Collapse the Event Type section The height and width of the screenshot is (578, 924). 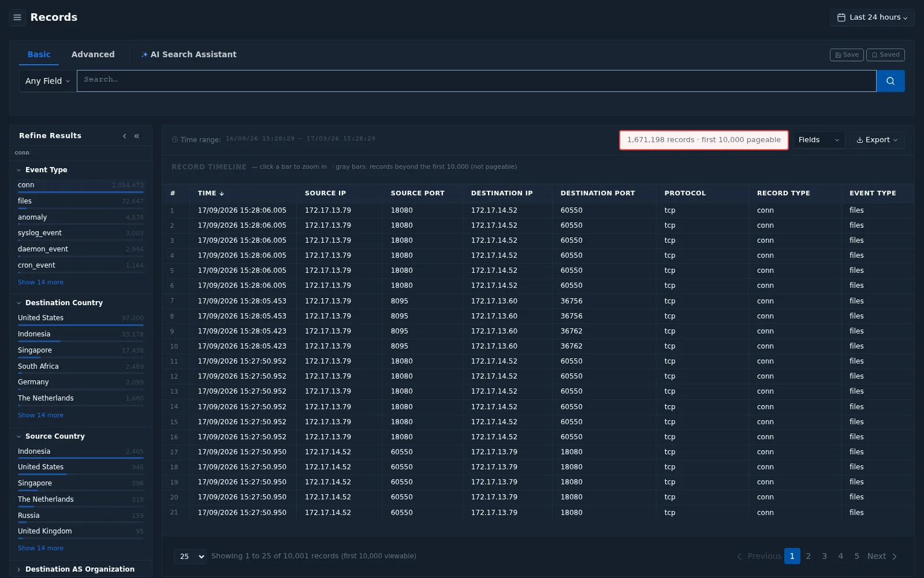(x=42, y=170)
